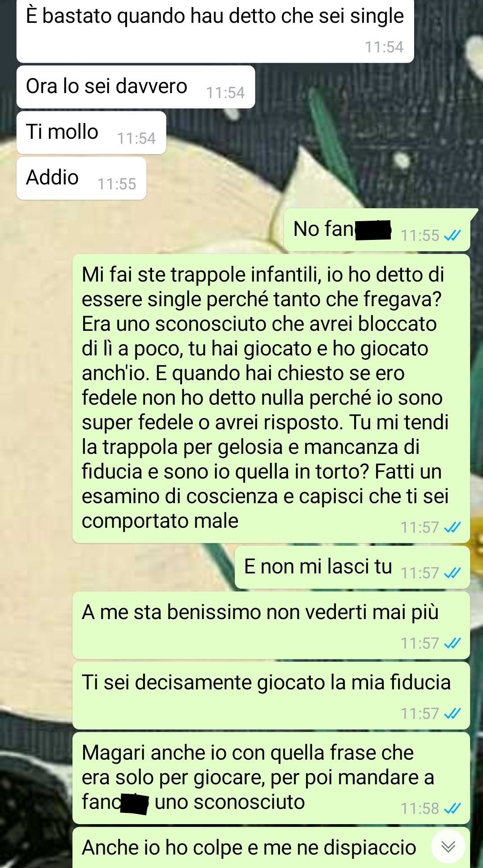Tap the scroll-to-bottom double chevron button
Viewport: 483px width, 868px height.
[x=448, y=846]
